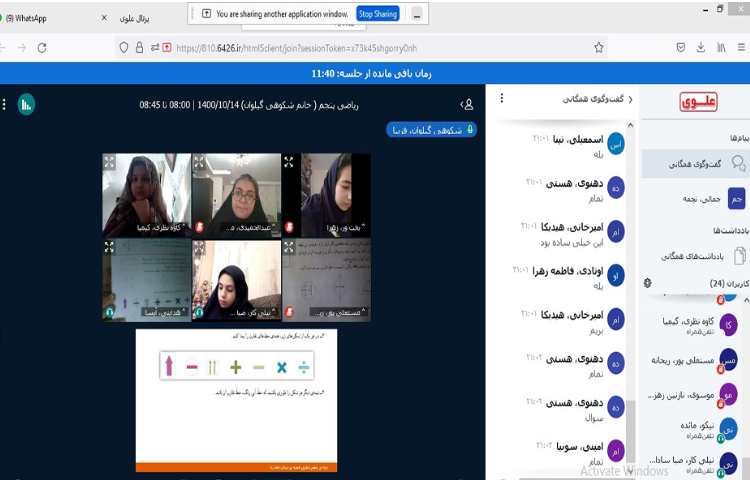This screenshot has width=750, height=480.
Task: Switch to the پرتال علوی browser tab
Action: [x=134, y=18]
